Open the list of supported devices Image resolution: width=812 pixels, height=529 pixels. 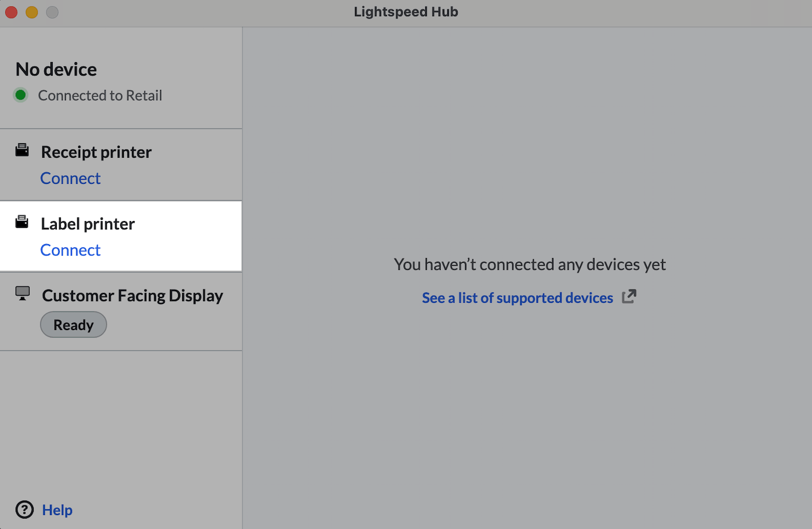click(517, 298)
